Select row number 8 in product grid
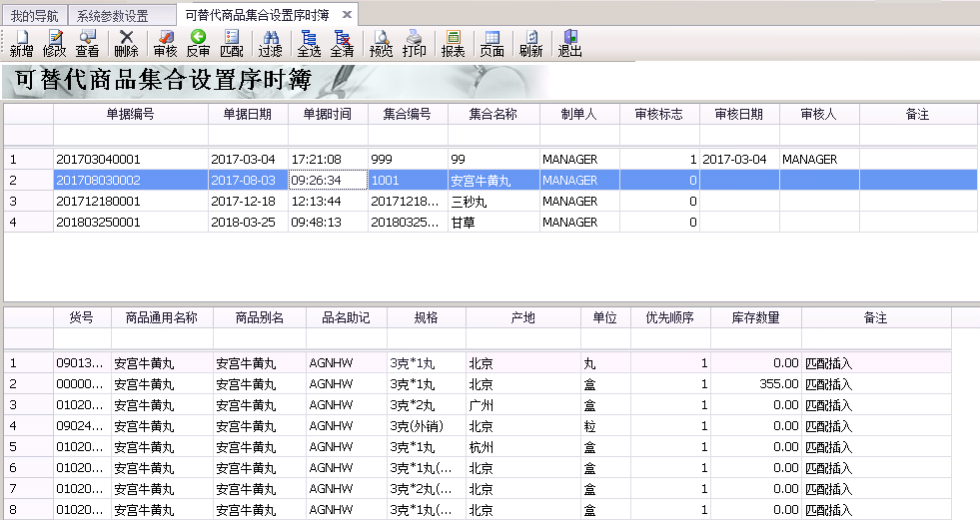Viewport: 980px width, 520px height. 28,509
